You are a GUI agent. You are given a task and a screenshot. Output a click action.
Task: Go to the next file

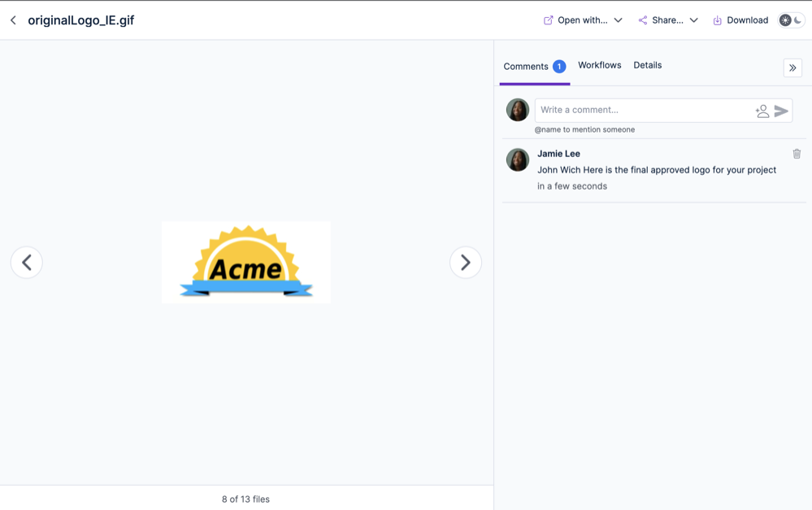click(x=466, y=262)
